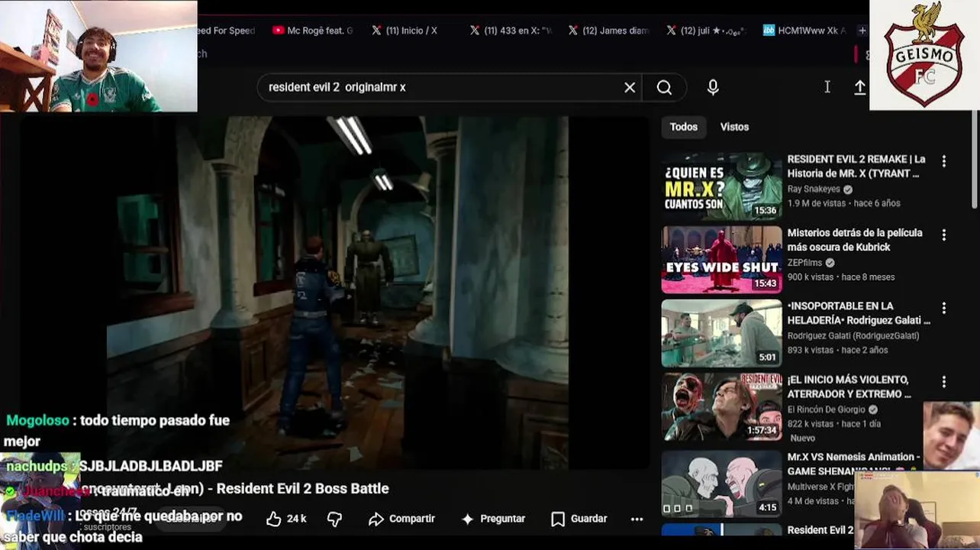Open the upload arrow icon in the header

[859, 87]
